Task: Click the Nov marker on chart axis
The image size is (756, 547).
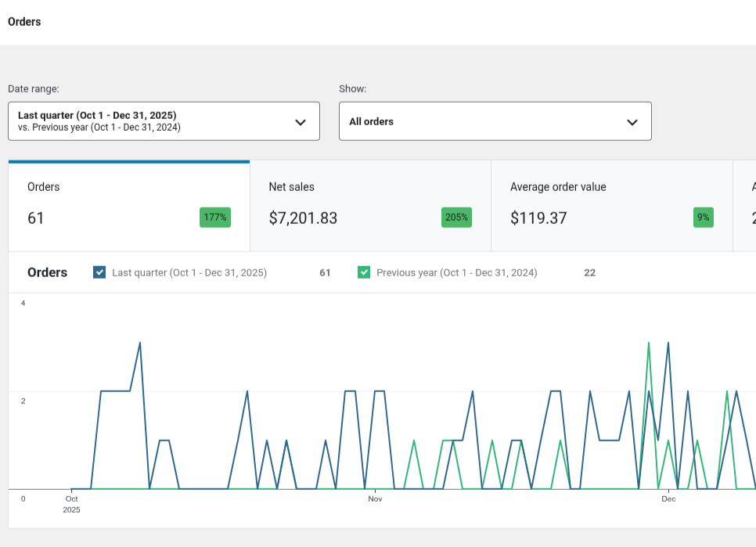Action: pyautogui.click(x=375, y=498)
